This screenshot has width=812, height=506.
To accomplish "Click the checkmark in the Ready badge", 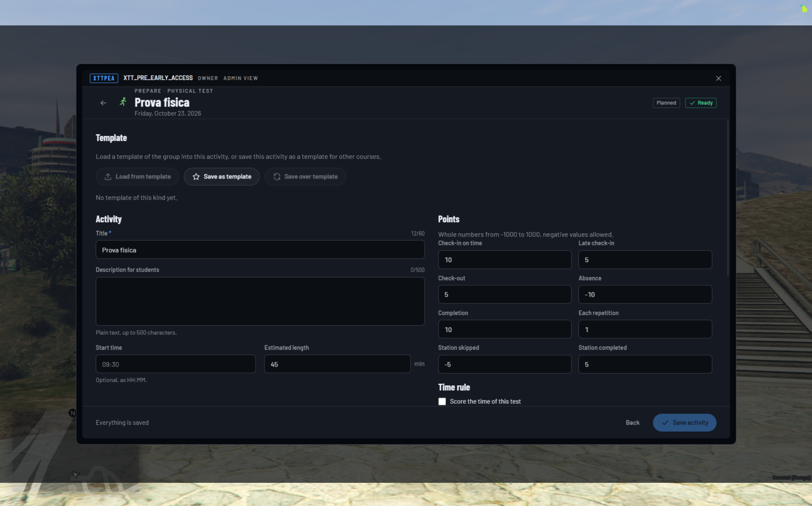I will pyautogui.click(x=692, y=103).
